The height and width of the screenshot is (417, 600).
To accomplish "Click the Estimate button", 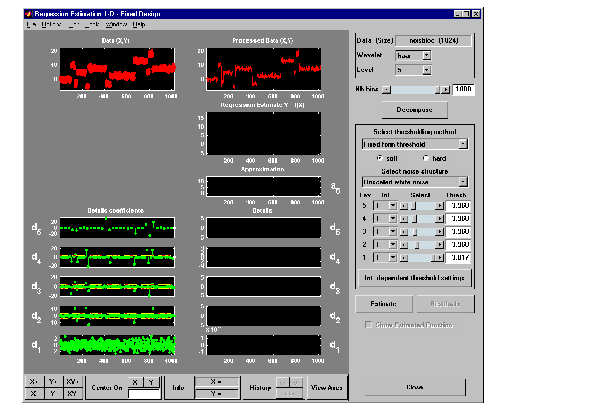I will pos(384,303).
